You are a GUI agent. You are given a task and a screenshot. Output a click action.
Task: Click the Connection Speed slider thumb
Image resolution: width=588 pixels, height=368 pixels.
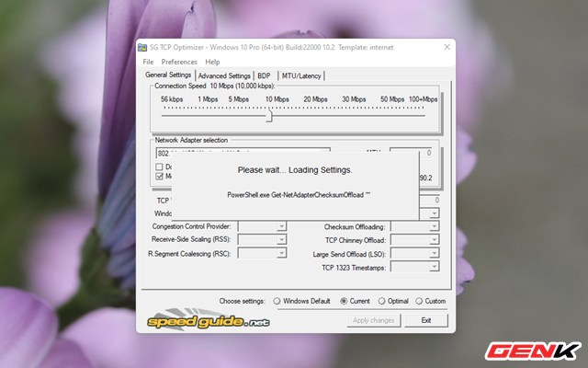[x=269, y=116]
